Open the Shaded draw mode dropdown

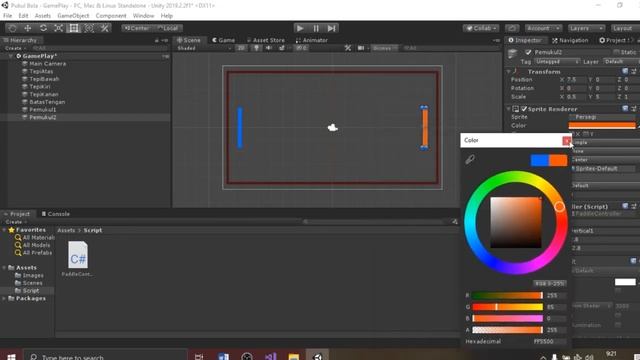tap(204, 48)
